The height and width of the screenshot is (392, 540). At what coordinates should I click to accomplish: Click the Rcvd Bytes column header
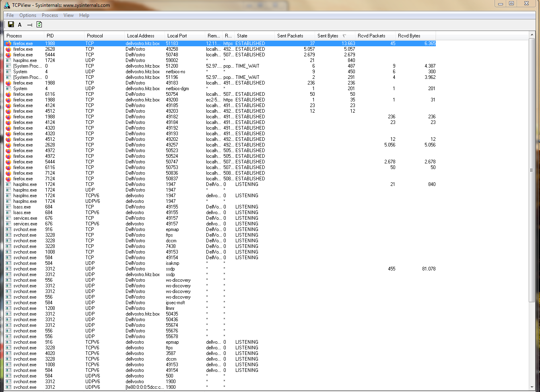pyautogui.click(x=415, y=36)
